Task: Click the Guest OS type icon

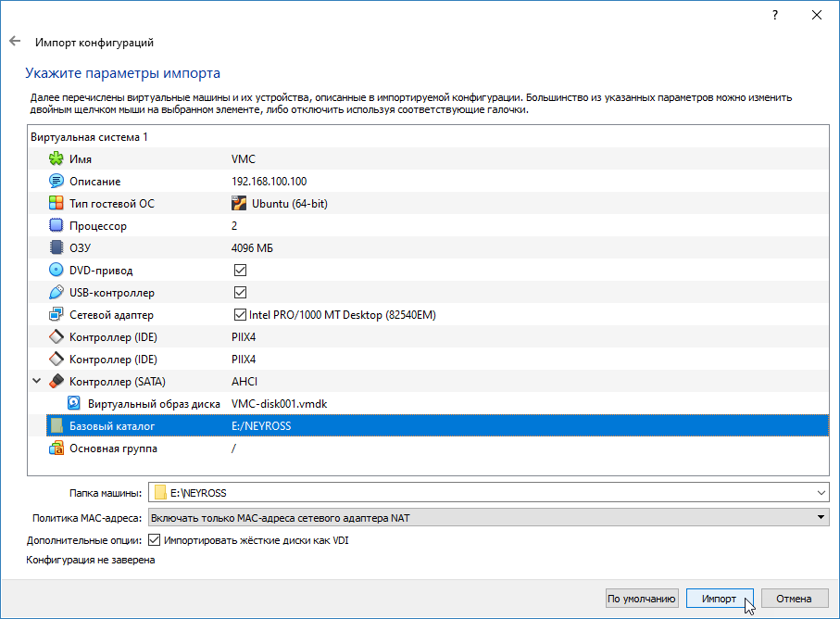Action: pyautogui.click(x=56, y=204)
